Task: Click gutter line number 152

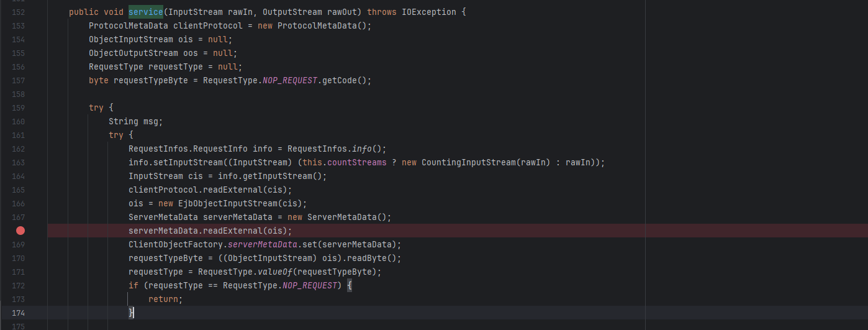Action: tap(19, 12)
